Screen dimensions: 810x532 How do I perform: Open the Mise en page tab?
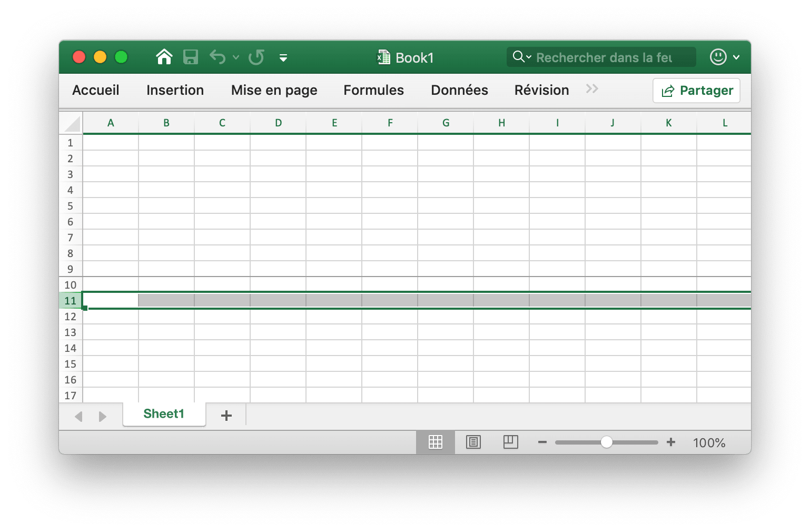pyautogui.click(x=274, y=90)
